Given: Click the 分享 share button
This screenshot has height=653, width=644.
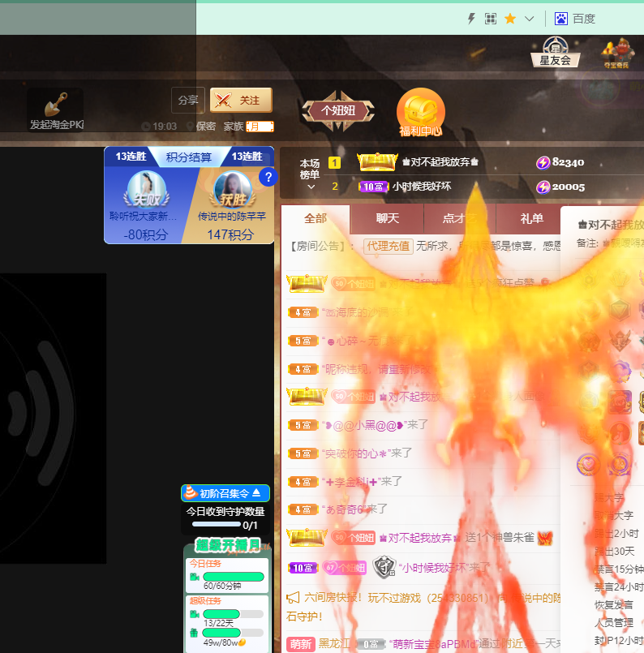Looking at the screenshot, I should (x=187, y=101).
